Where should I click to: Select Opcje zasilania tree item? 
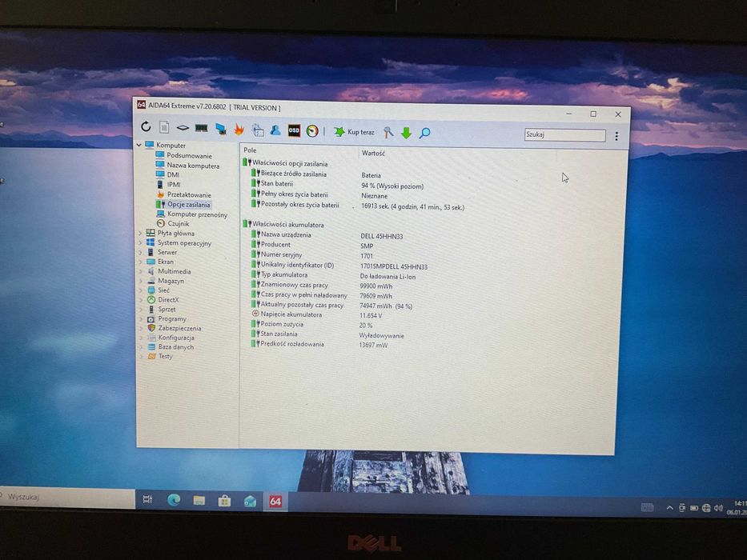(188, 205)
